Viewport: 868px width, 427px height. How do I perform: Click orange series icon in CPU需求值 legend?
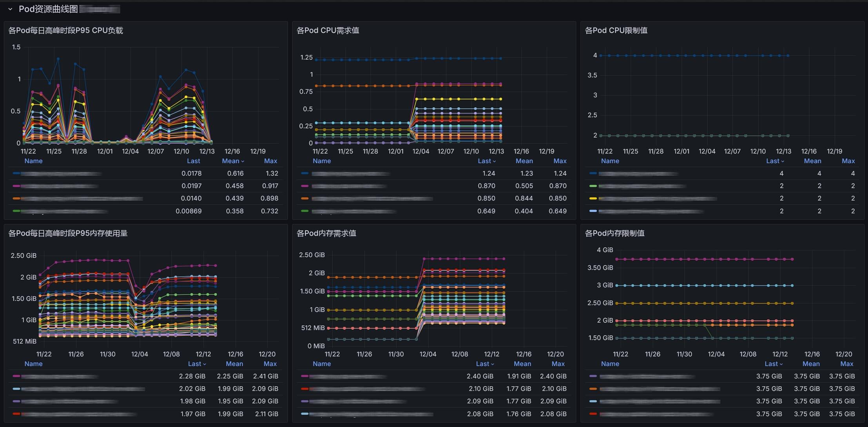tap(305, 199)
